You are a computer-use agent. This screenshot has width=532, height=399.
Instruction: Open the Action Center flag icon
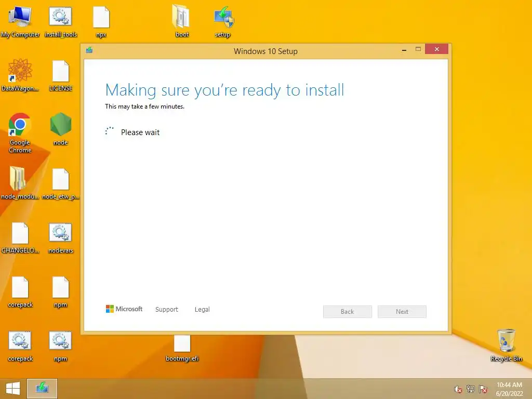tap(483, 389)
